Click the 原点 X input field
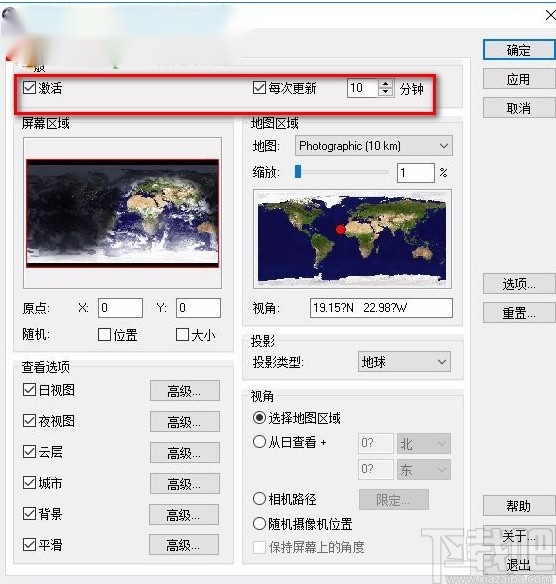 120,308
